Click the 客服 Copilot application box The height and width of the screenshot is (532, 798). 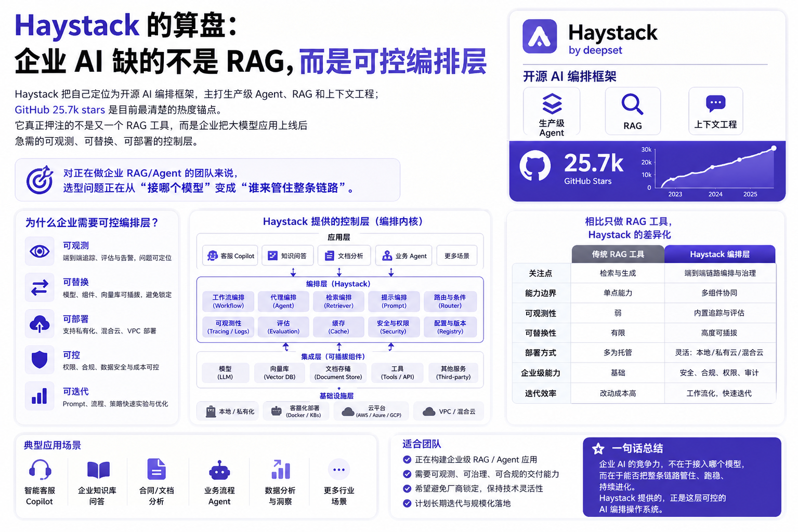[x=230, y=256]
